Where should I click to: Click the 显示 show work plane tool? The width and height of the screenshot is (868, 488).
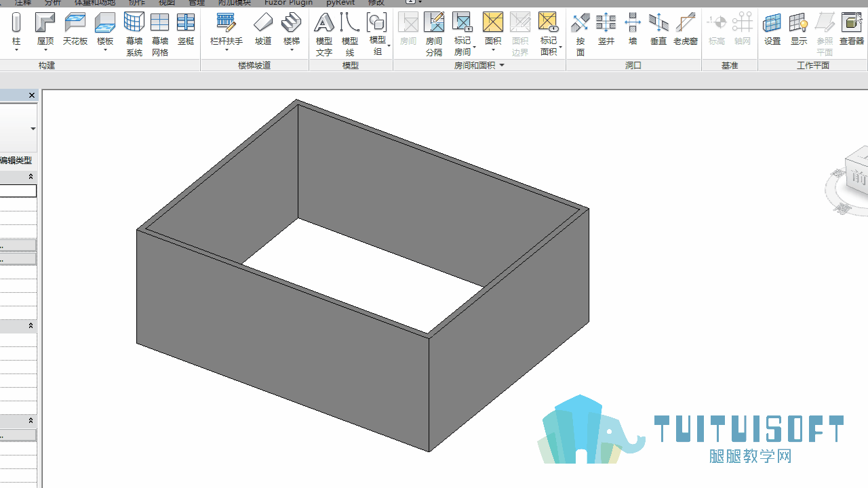(x=799, y=30)
